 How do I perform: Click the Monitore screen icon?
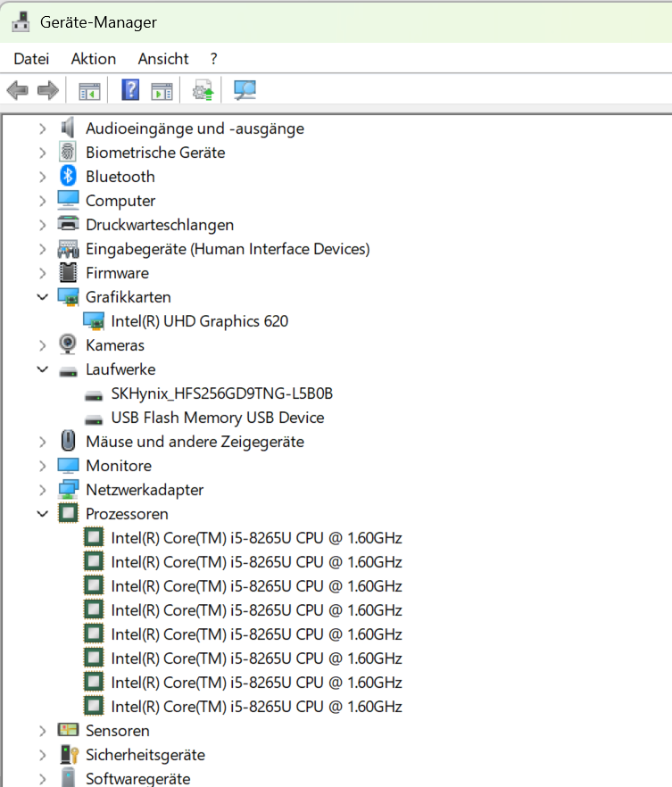[x=68, y=466]
